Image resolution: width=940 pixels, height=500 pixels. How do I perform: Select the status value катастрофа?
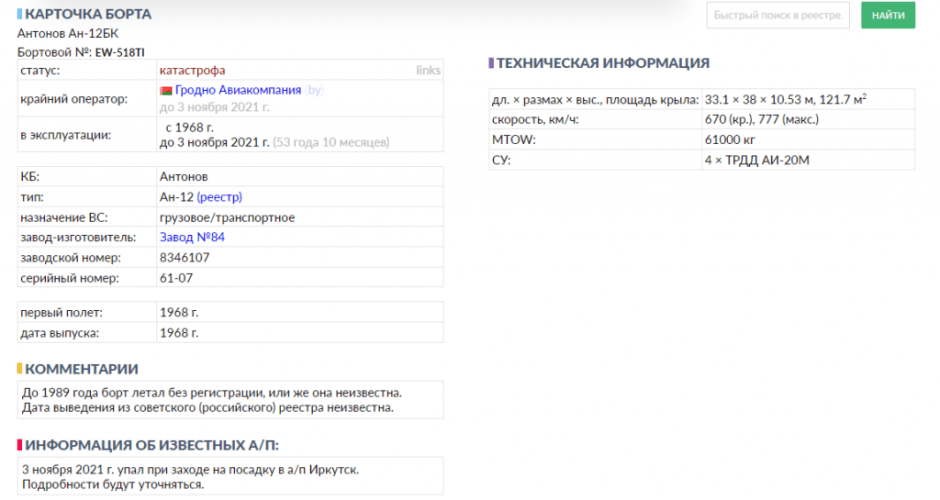[x=192, y=70]
